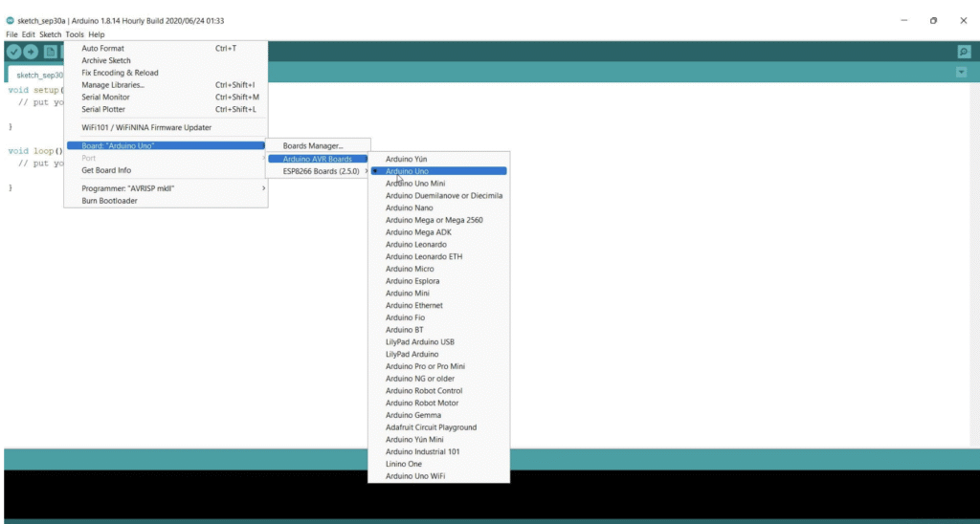This screenshot has width=980, height=524.
Task: Click the Verify checkmark toolbar icon
Action: point(14,52)
